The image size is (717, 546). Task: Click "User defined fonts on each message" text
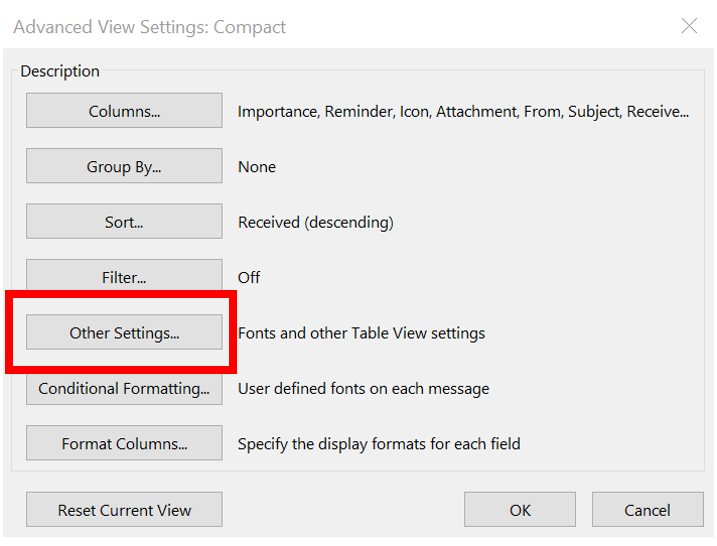(363, 388)
